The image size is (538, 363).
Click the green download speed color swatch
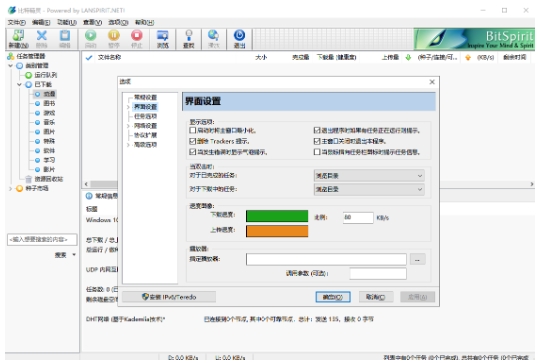click(277, 216)
